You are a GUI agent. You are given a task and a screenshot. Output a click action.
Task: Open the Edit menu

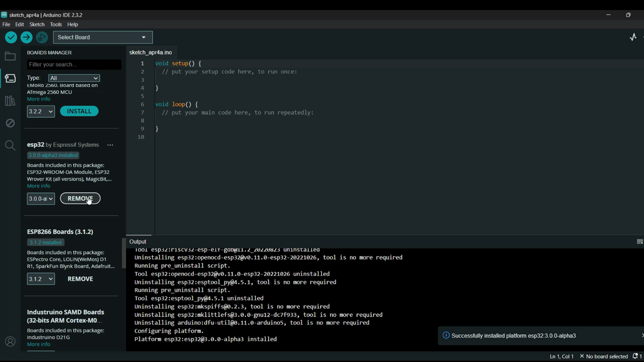pos(20,24)
